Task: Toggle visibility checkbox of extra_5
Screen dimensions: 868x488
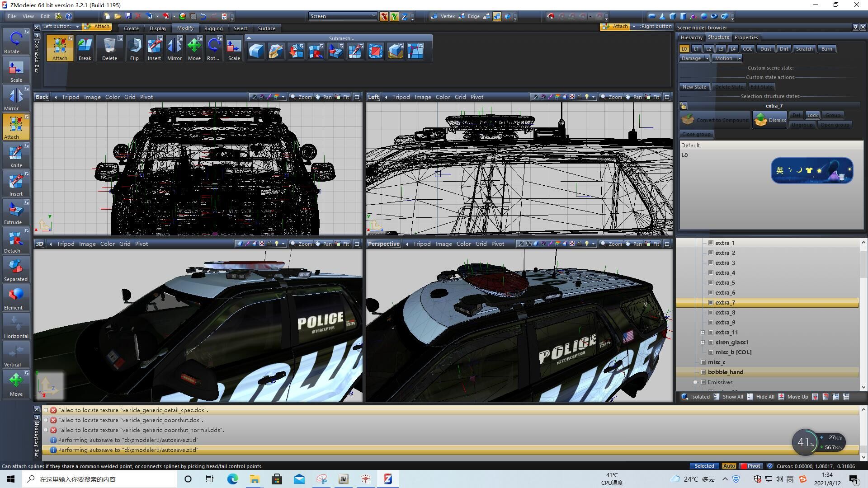Action: tap(711, 283)
